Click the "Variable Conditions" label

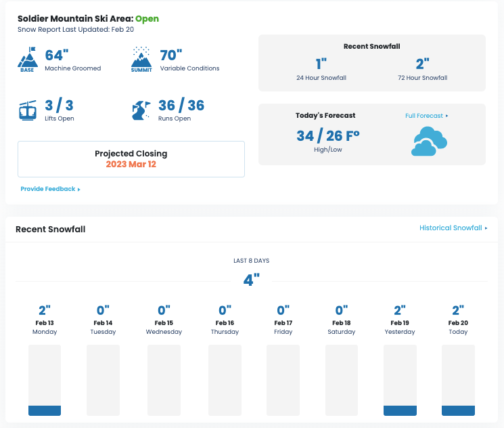coord(189,68)
